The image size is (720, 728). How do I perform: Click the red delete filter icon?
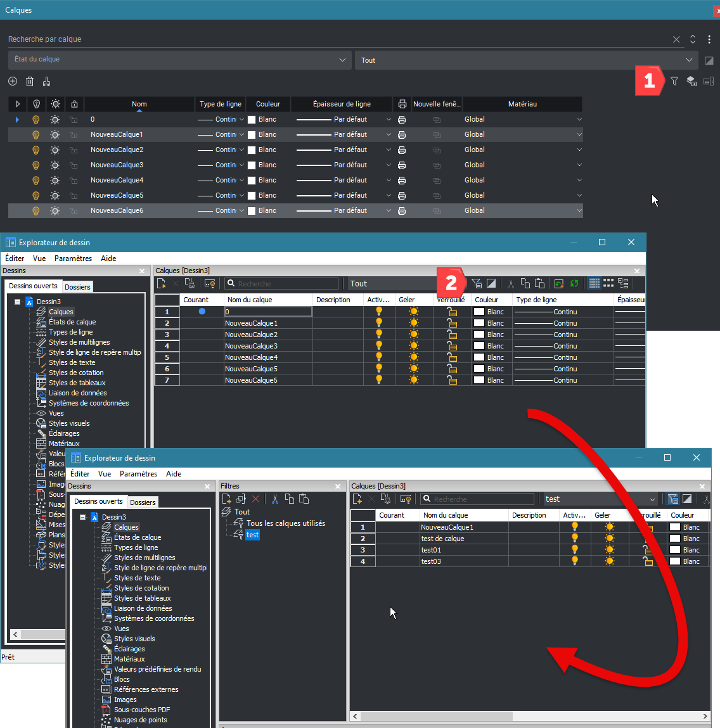pos(255,499)
